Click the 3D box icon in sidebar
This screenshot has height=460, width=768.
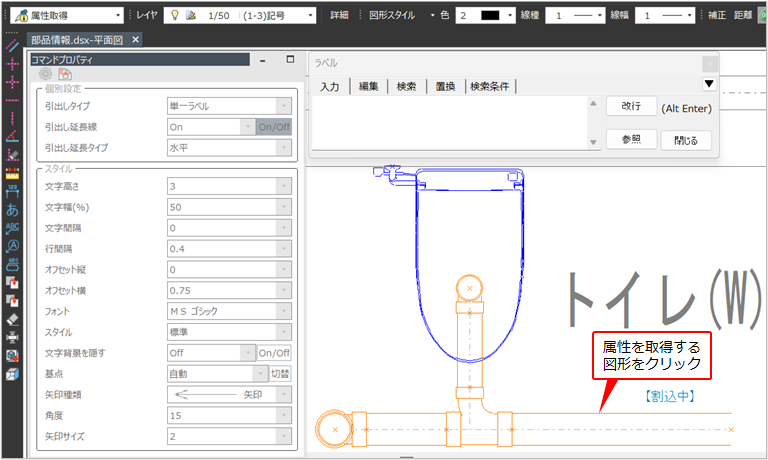pyautogui.click(x=12, y=373)
